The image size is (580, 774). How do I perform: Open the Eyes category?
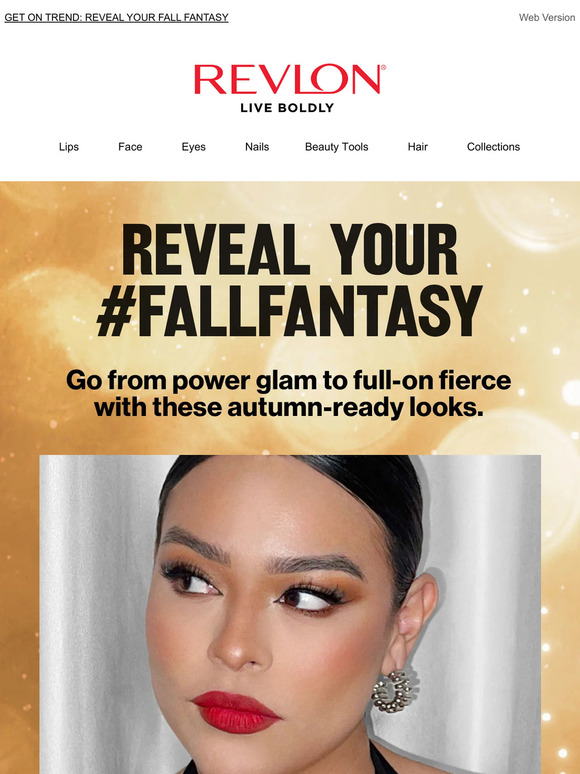pyautogui.click(x=193, y=147)
